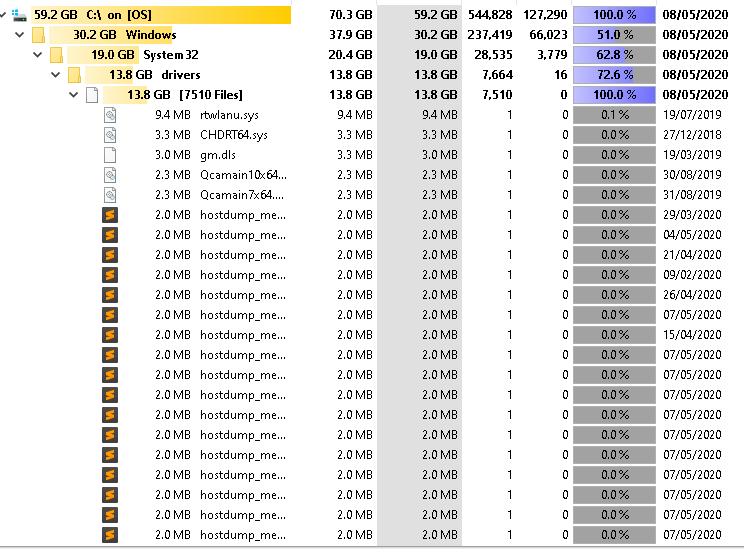The image size is (744, 549).
Task: Select hostdump_me... file dated 26/04/2020
Action: coord(243,295)
